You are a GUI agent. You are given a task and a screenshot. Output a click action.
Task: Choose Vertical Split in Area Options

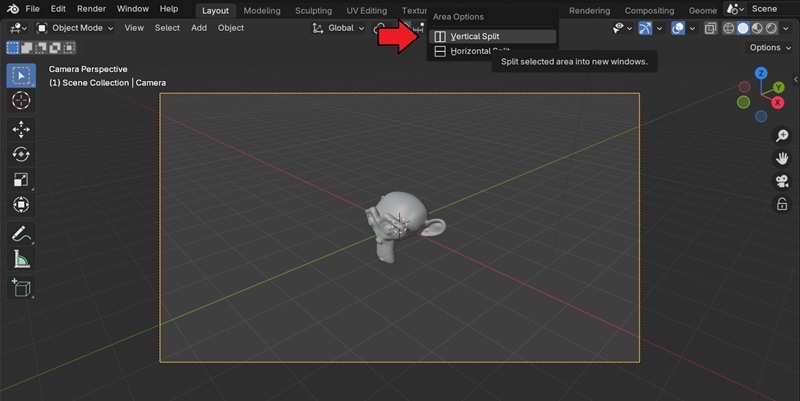tap(492, 36)
